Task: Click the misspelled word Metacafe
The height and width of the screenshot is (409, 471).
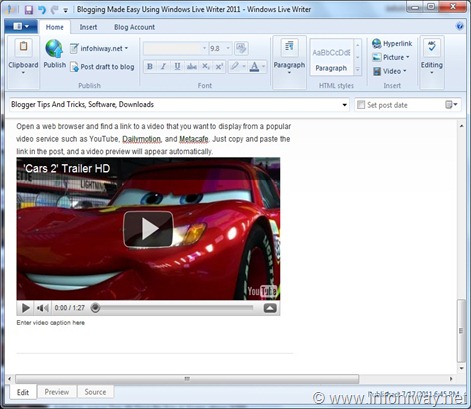Action: 194,139
